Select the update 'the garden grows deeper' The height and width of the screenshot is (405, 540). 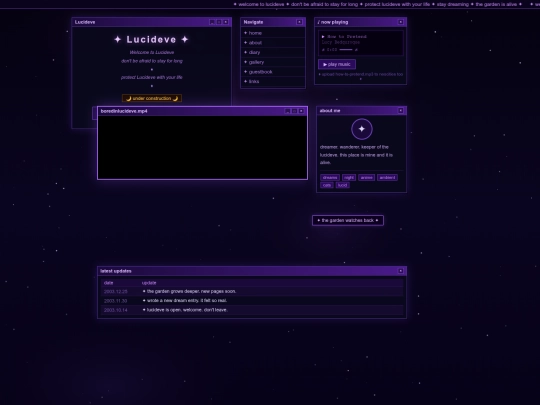pos(190,291)
